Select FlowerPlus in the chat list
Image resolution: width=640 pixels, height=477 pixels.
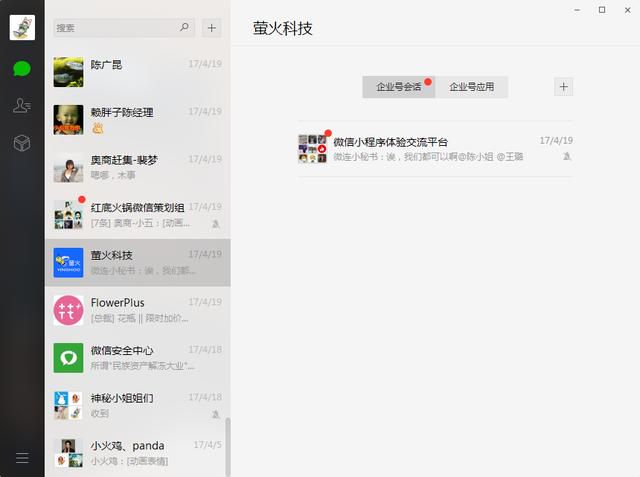(138, 310)
